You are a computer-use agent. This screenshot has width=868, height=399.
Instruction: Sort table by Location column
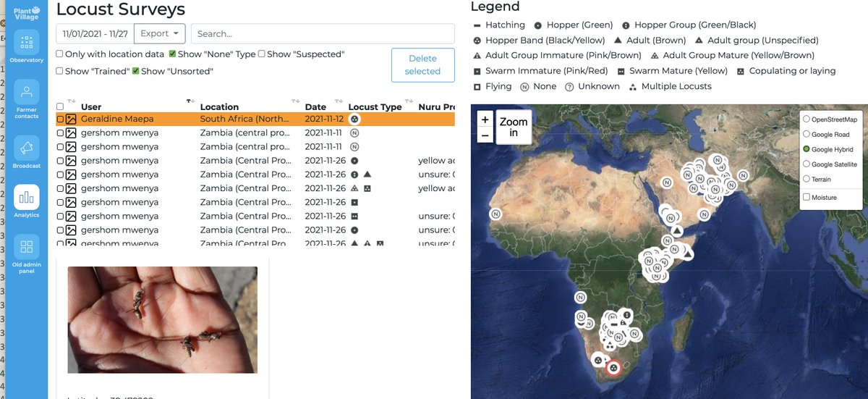[x=219, y=106]
